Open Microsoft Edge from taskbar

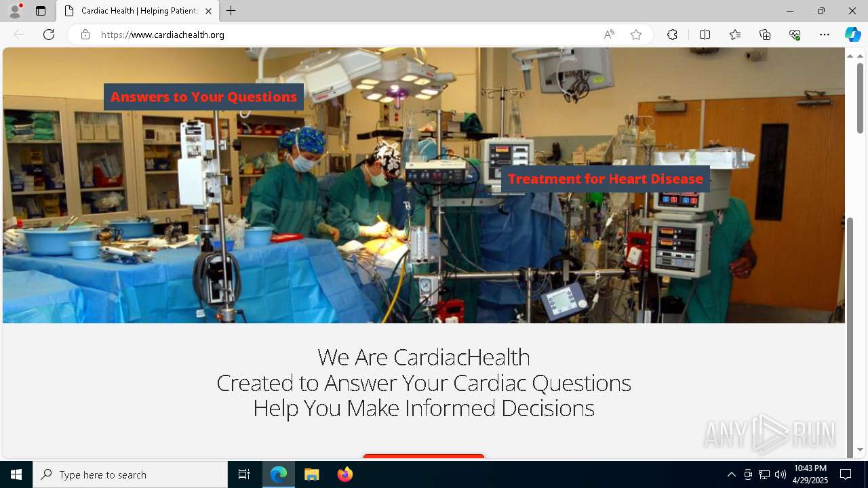pos(279,474)
